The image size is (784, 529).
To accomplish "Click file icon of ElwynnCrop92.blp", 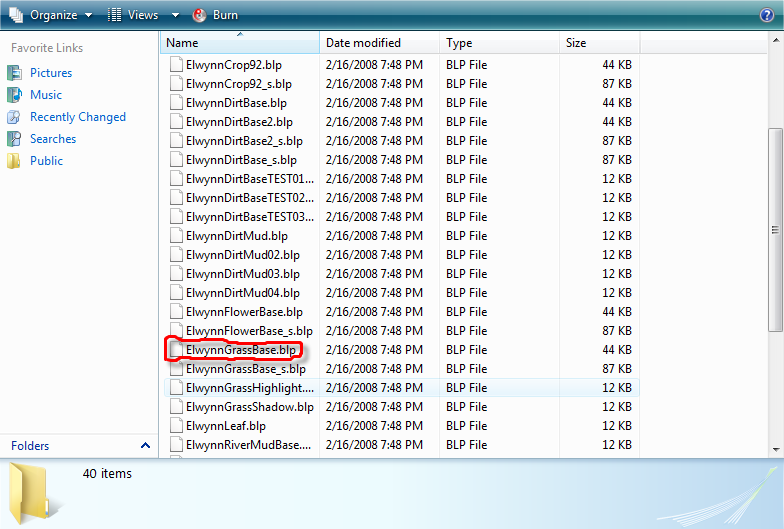I will point(176,65).
